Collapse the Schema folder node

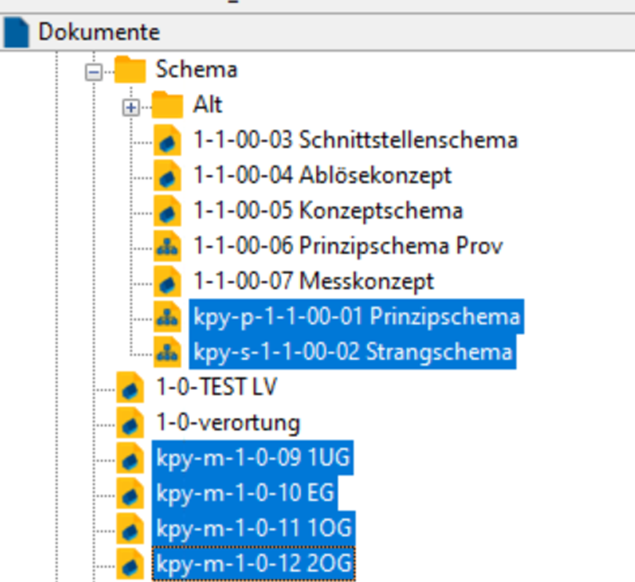click(x=94, y=72)
